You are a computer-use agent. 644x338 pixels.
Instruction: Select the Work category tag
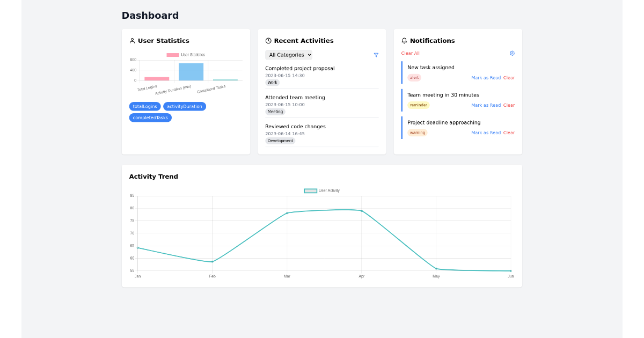coord(272,83)
